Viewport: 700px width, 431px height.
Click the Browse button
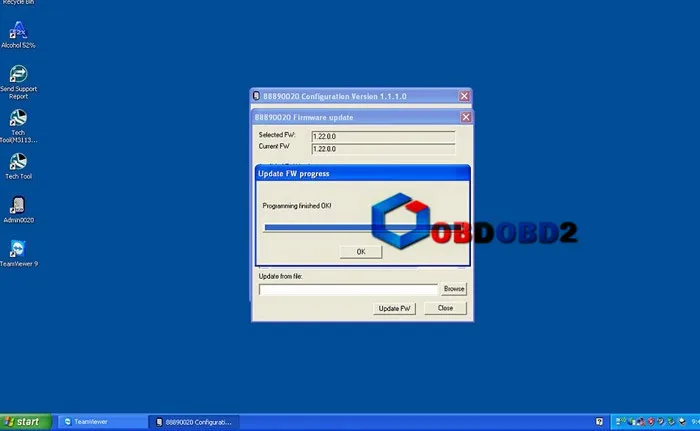tap(454, 289)
